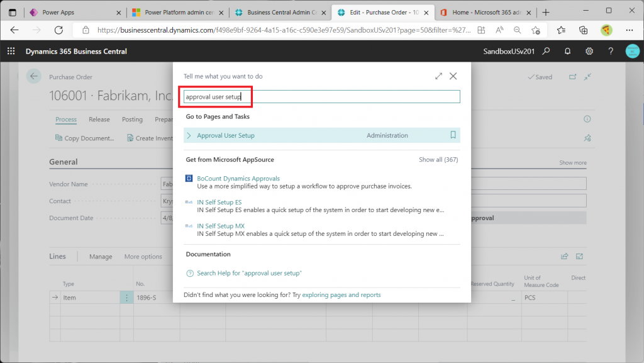This screenshot has height=363, width=644.
Task: Open Purchase Order in a new window
Action: (572, 77)
